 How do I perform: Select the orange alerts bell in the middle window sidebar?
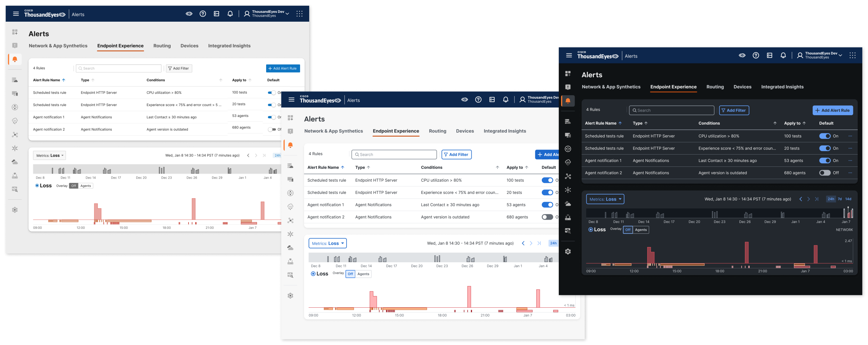coord(290,145)
